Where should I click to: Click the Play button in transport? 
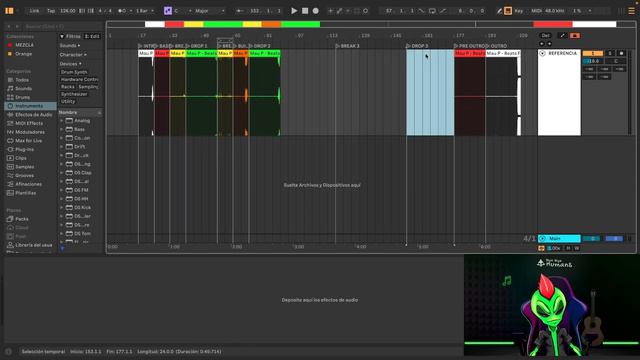(294, 11)
